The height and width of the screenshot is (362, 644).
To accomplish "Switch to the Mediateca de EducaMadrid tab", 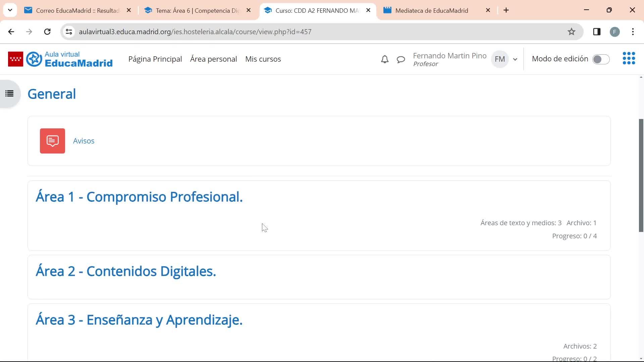I will pos(431,10).
